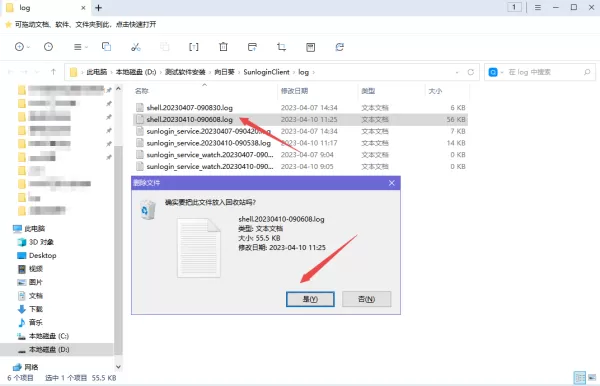
Task: Expand the address bar history dropdown
Action: pyautogui.click(x=457, y=72)
